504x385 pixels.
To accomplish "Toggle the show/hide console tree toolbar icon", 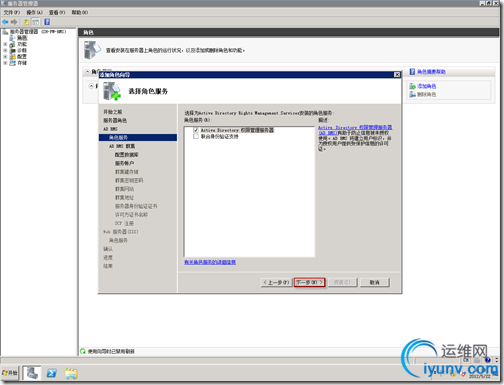I will tap(35, 22).
